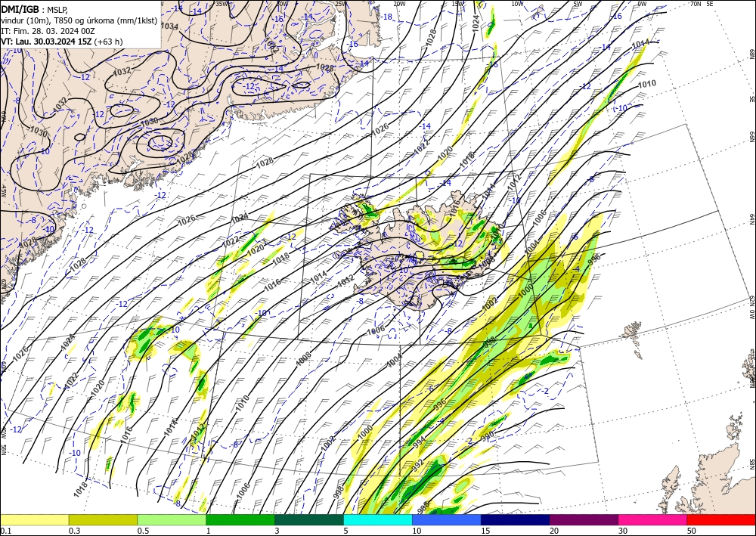Click the '50' legend scale value

(x=692, y=531)
